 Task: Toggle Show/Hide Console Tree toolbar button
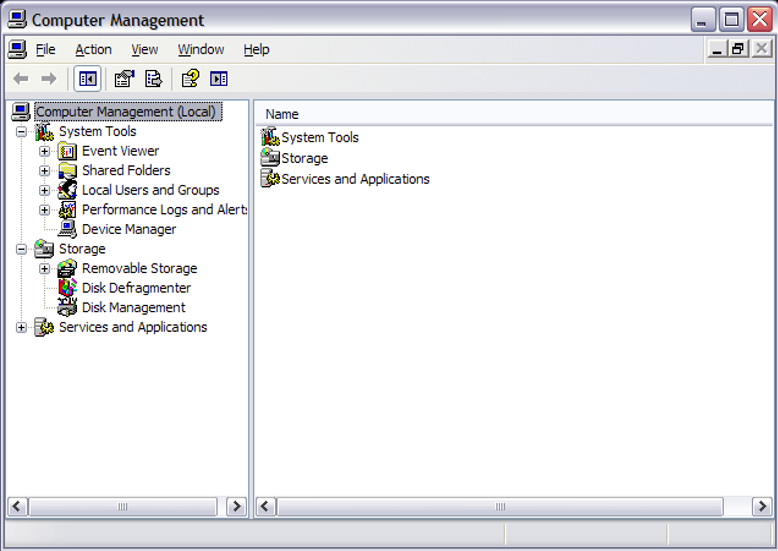pos(87,78)
